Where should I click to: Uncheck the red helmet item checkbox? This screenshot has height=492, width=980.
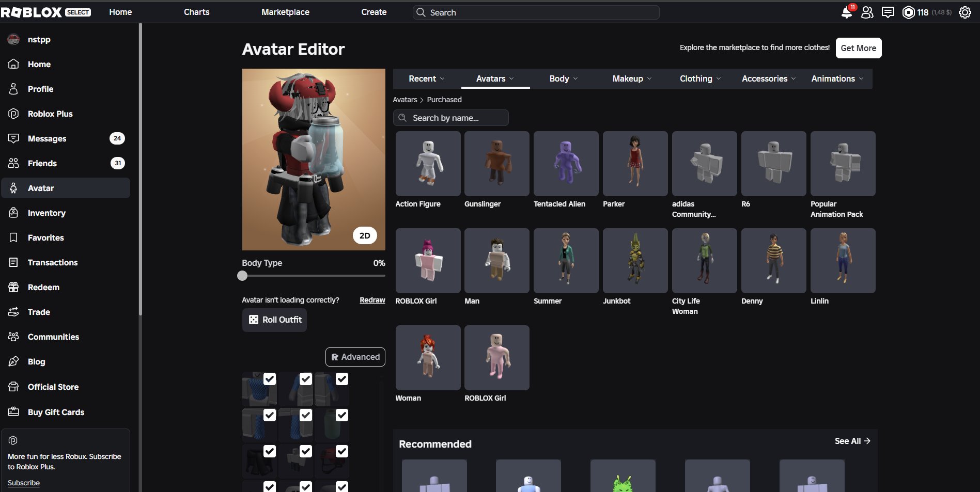pos(342,451)
